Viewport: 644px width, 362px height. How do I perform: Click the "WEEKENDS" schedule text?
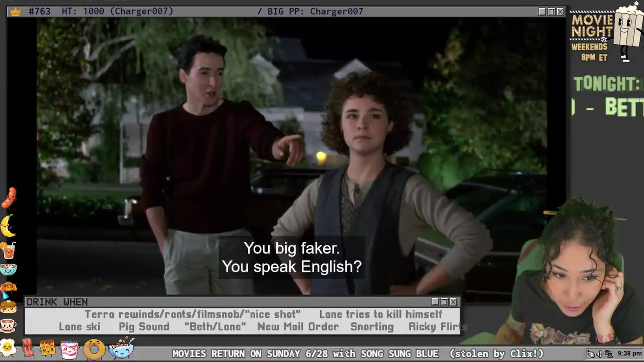click(589, 47)
